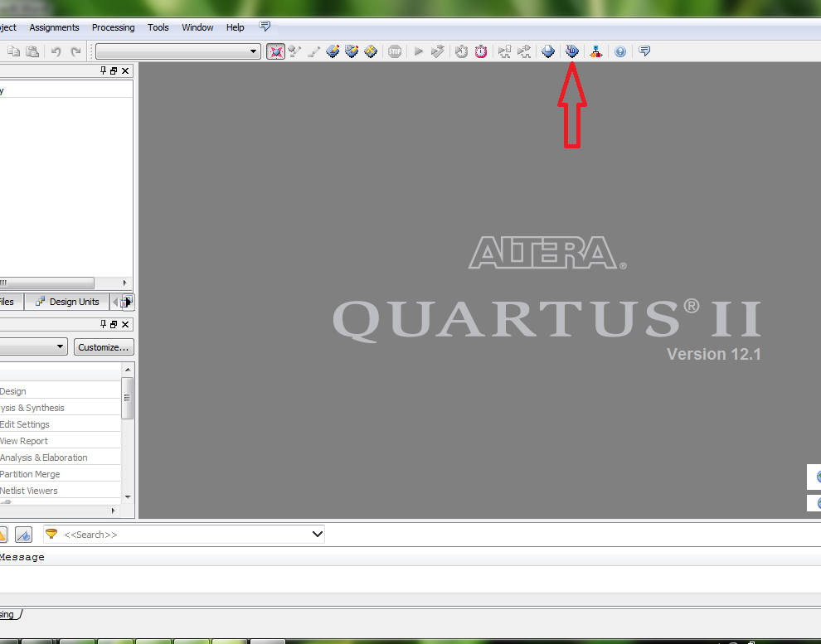This screenshot has width=821, height=644.
Task: Click the chip-with-checkmark toolbar icon
Action: click(x=352, y=51)
